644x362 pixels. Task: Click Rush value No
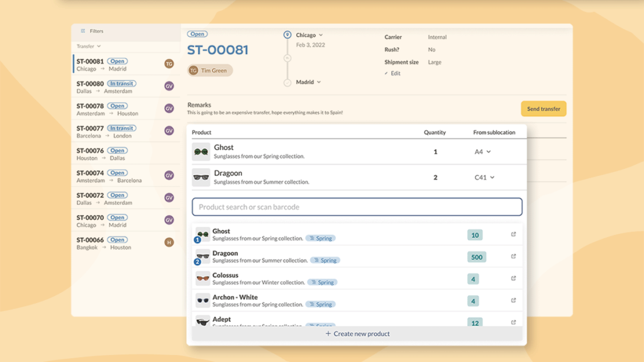point(431,50)
